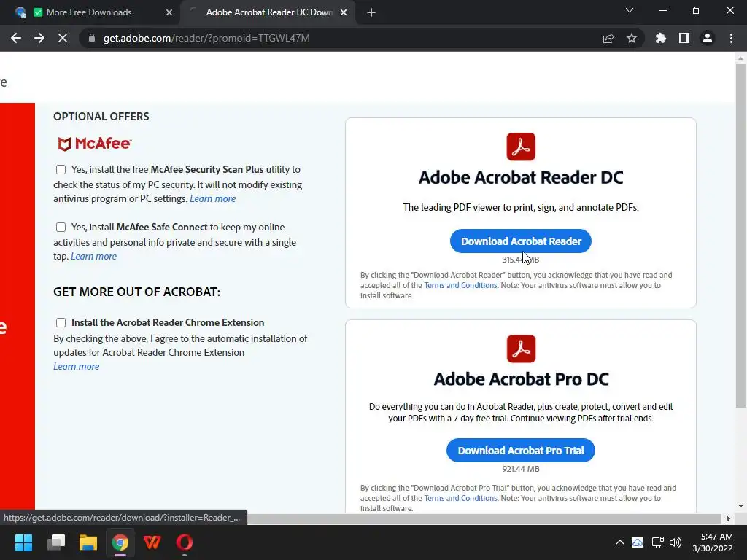Close the Adobe Acrobat Reader DC tab

pyautogui.click(x=344, y=12)
